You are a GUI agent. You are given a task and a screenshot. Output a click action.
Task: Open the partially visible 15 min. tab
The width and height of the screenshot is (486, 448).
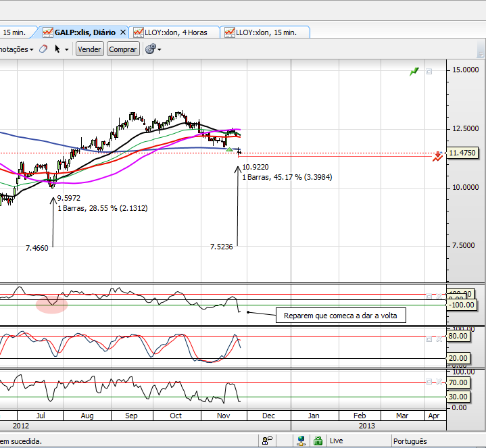click(14, 32)
